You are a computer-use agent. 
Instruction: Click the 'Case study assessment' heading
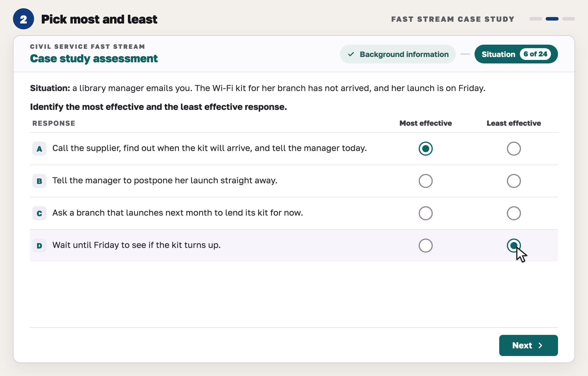[x=94, y=58]
